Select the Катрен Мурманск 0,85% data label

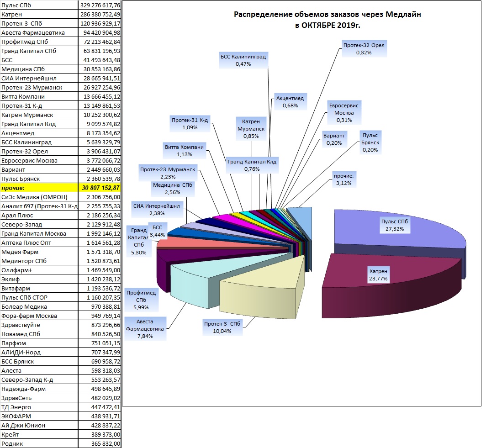[251, 129]
